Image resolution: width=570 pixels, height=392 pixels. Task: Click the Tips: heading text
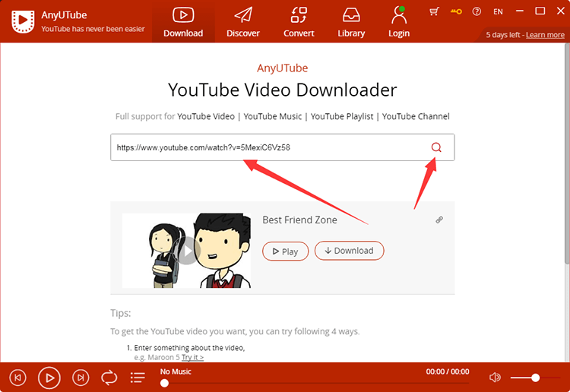[120, 313]
